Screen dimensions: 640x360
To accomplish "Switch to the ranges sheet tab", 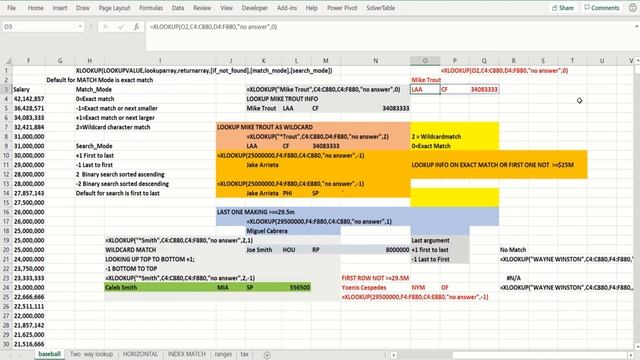I will point(223,354).
